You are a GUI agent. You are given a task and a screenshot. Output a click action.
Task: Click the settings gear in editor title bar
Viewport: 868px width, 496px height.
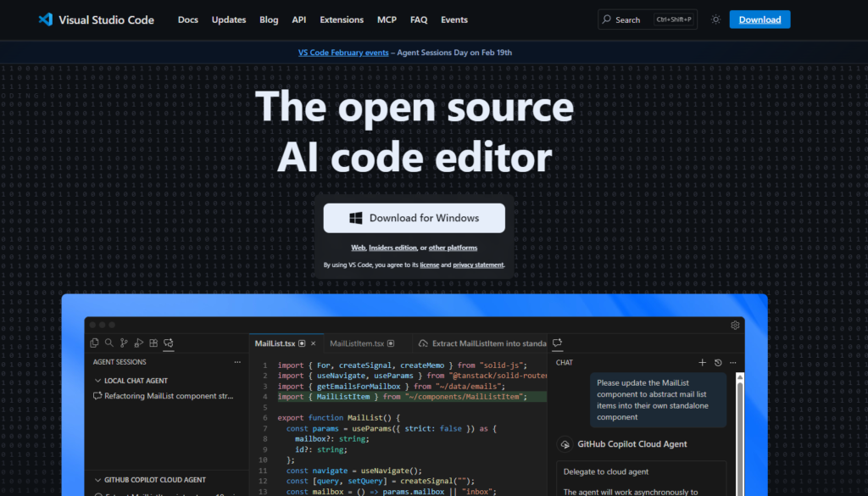click(735, 325)
